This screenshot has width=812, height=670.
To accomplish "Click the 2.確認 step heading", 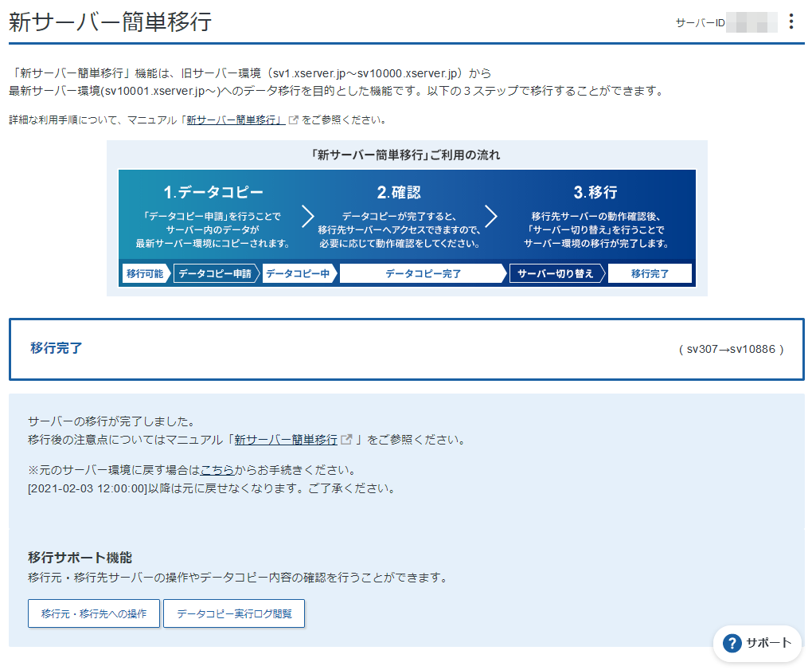I will pos(399,192).
